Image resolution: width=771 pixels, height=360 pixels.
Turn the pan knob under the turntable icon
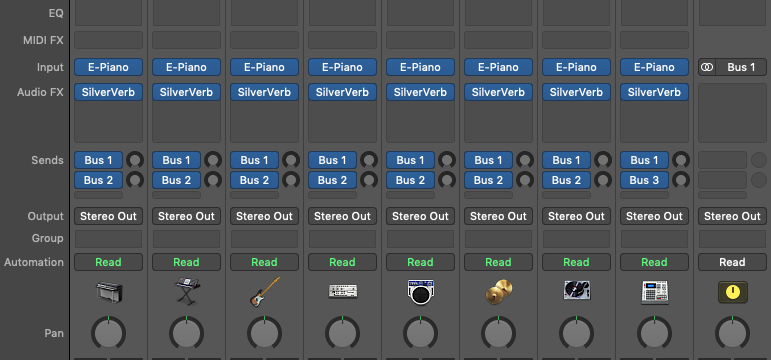tap(577, 333)
